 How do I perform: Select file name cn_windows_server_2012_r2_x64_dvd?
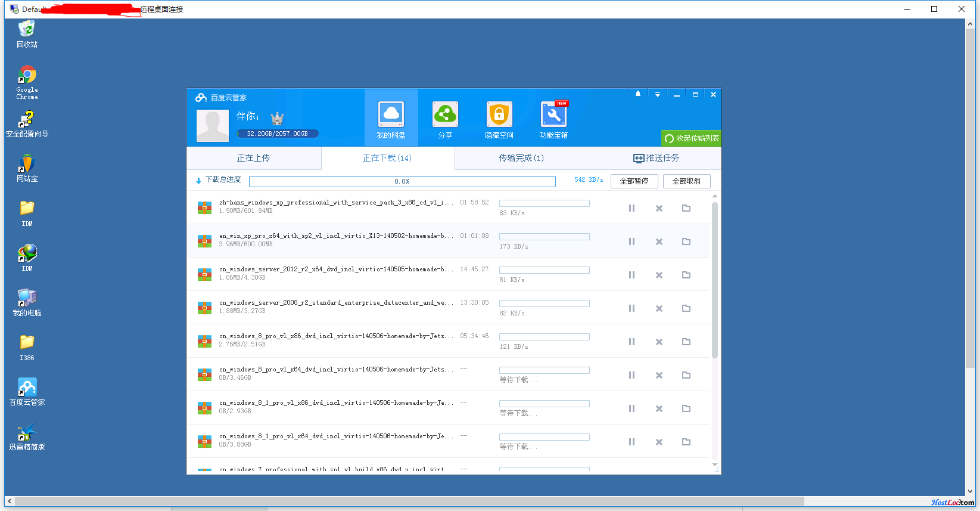point(336,270)
